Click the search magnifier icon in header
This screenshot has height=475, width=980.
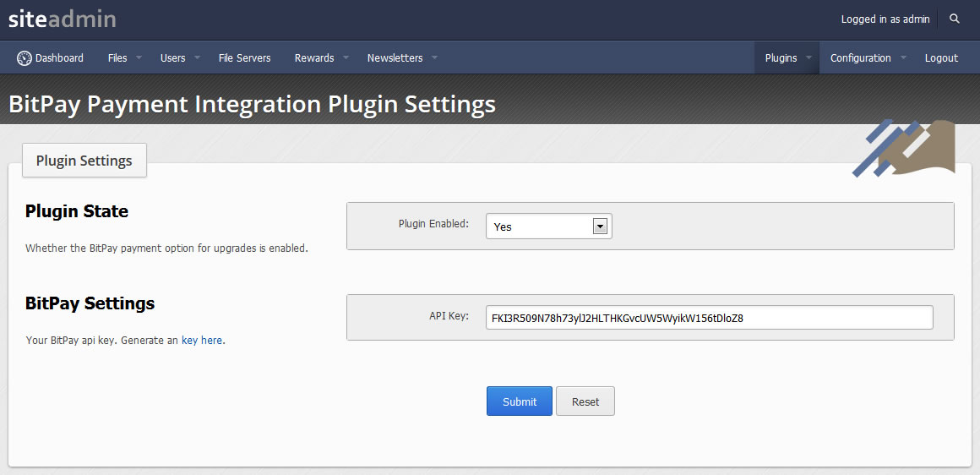[955, 19]
